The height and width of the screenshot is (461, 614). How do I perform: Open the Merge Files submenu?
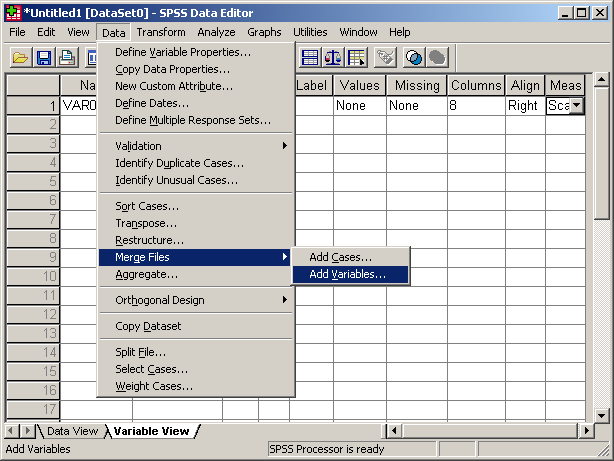tap(195, 257)
